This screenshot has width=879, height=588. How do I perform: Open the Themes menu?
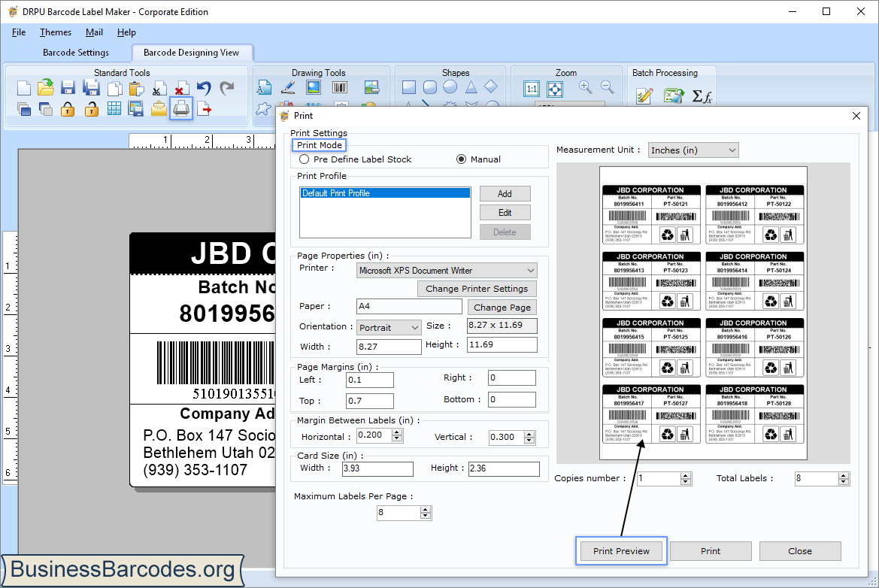tap(55, 32)
